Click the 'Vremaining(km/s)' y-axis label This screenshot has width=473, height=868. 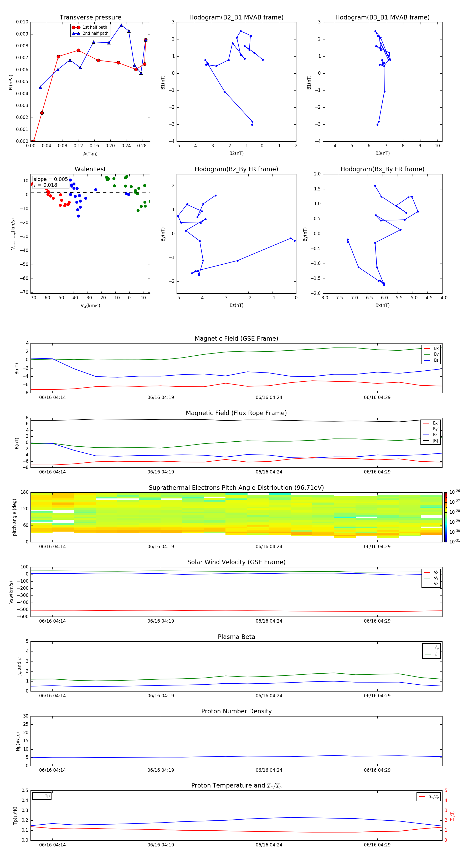[x=13, y=234]
